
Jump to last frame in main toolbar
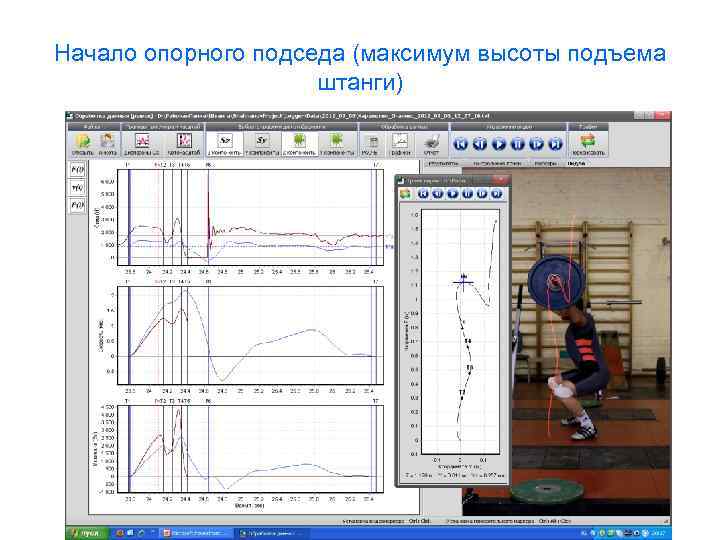pyautogui.click(x=556, y=144)
